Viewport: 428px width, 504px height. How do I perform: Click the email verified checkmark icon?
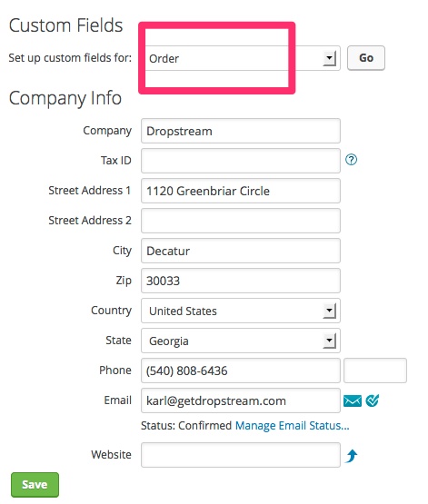[x=373, y=400]
